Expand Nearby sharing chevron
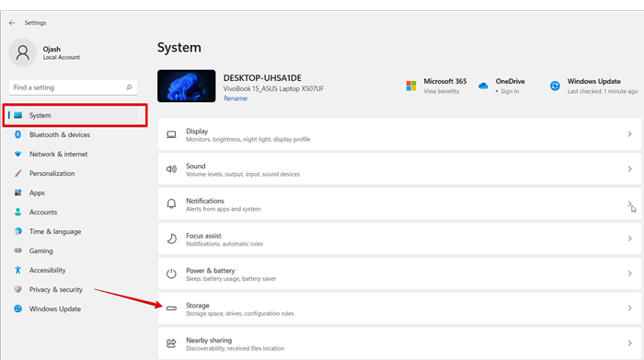 629,343
